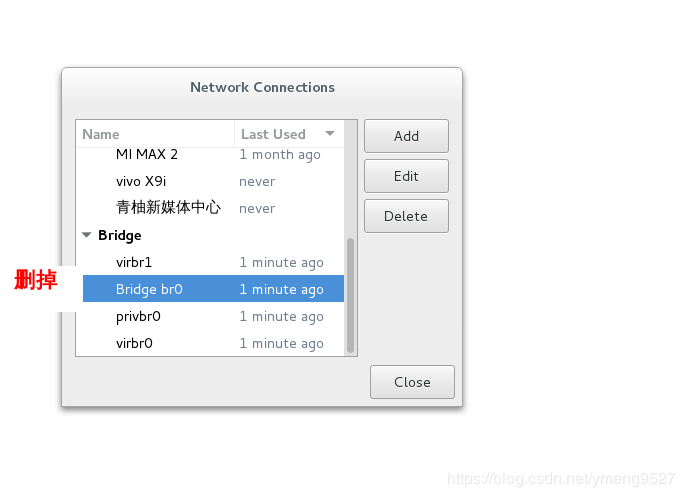Select the privbr0 bridge

pos(138,317)
